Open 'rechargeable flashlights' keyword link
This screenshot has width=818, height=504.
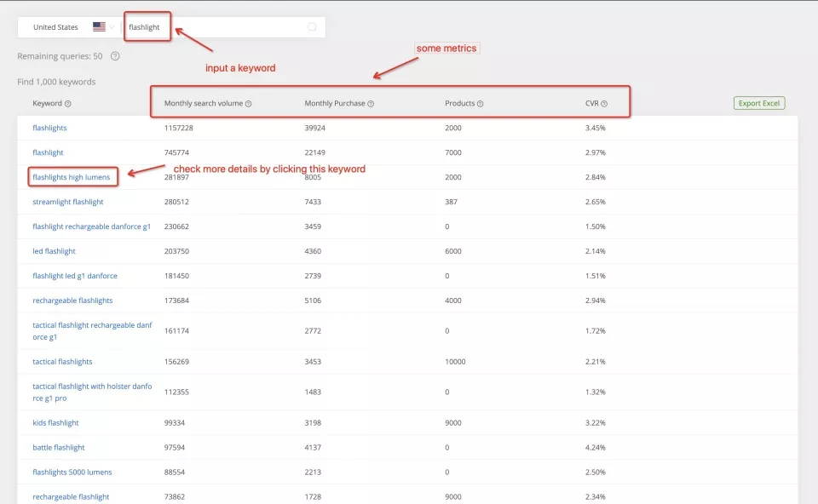point(72,301)
